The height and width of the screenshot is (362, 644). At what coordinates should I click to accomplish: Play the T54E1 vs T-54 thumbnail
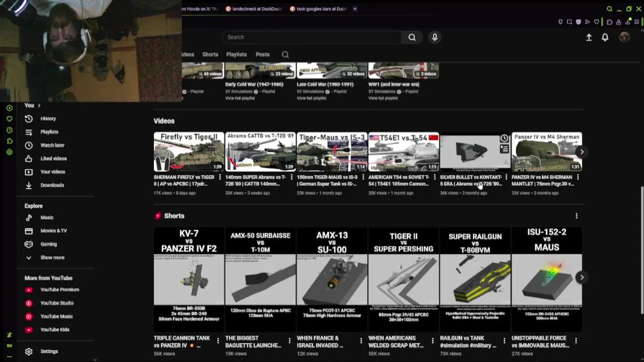[404, 152]
